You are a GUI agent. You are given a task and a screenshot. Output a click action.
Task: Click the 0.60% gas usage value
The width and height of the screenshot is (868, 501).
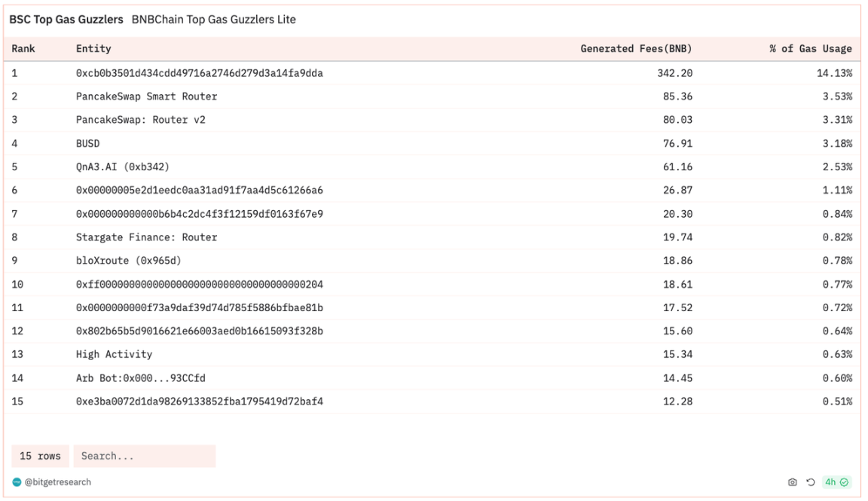837,378
